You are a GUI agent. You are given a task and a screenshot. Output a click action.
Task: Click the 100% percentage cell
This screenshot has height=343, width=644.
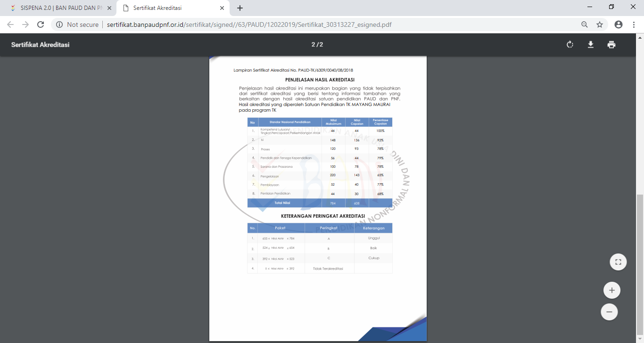click(x=380, y=131)
